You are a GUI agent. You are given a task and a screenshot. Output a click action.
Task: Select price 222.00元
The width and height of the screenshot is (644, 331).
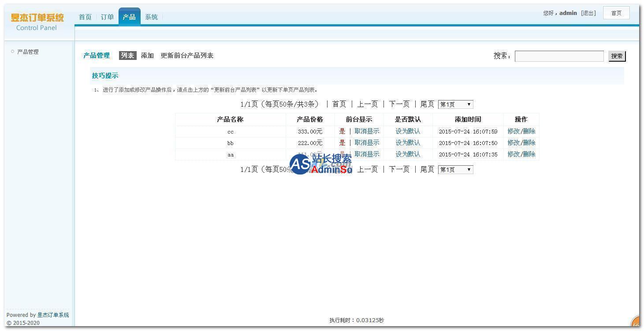pyautogui.click(x=310, y=143)
